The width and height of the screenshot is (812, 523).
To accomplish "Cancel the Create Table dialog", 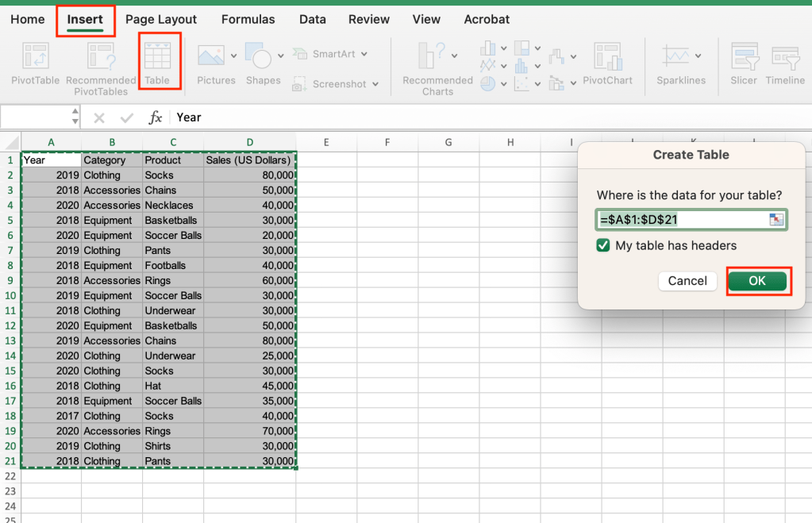I will click(687, 281).
